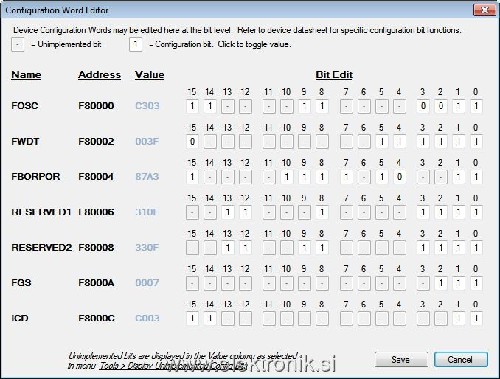Screen dimensions: 500x379
Task: Toggle RESERVED2 bit 3
Action: click(423, 248)
